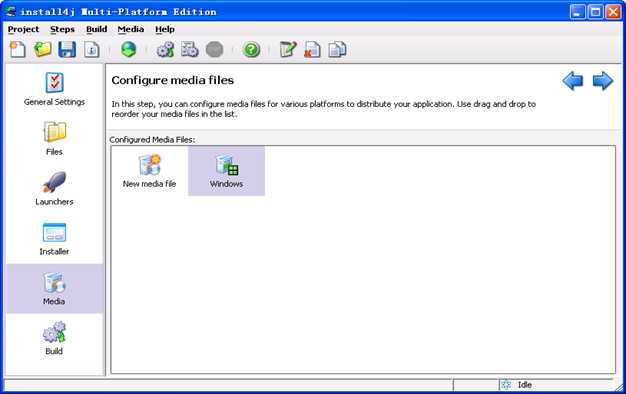Open the Steps menu
The height and width of the screenshot is (394, 626).
click(x=62, y=29)
